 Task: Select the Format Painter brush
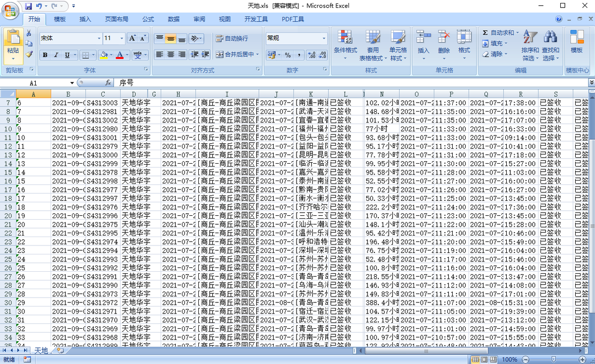point(29,54)
